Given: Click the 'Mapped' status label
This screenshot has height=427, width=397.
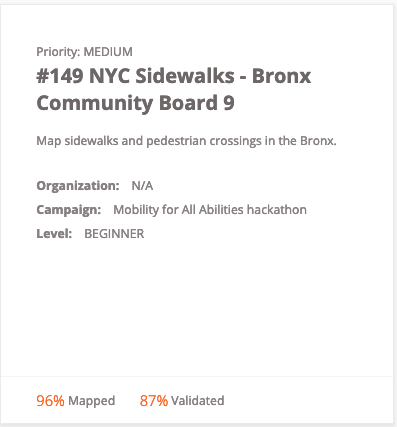Looking at the screenshot, I should 92,401.
